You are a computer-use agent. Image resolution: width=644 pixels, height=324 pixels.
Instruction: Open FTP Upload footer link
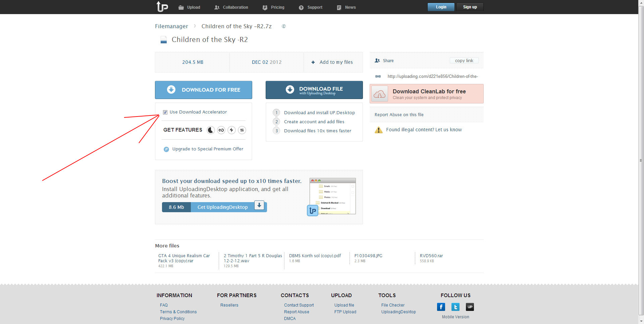(345, 312)
